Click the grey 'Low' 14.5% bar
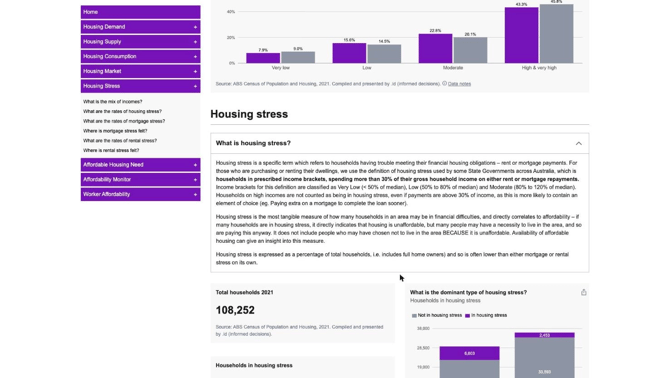670x378 pixels. coord(384,54)
